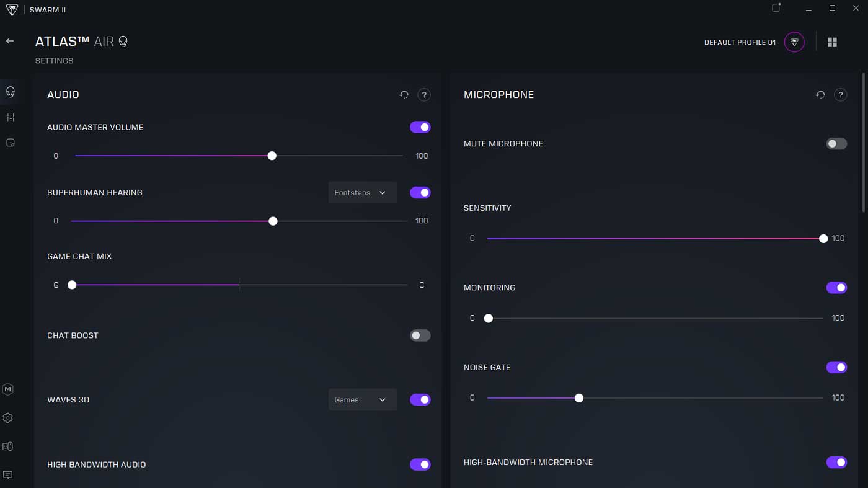This screenshot has width=868, height=488.
Task: Turn off Waves 3D toggle
Action: (420, 400)
